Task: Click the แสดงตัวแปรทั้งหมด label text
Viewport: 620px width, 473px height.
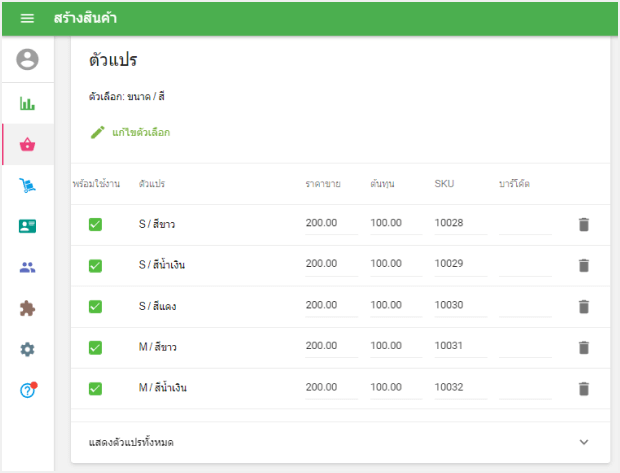Action: pos(138,441)
